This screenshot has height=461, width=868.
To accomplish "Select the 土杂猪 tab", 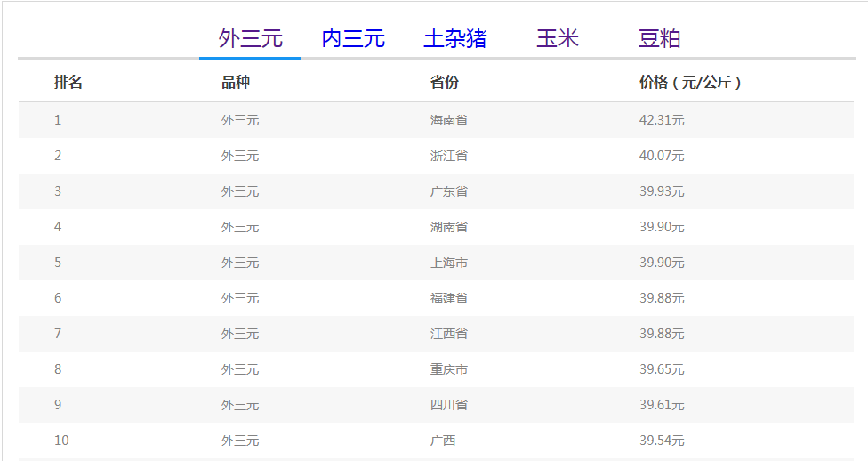I will (x=454, y=38).
